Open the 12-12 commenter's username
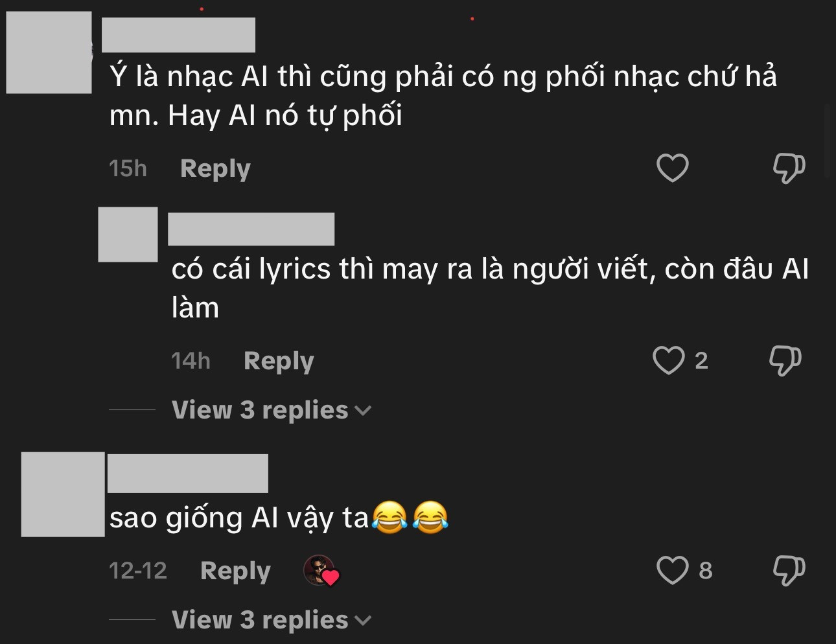 (187, 473)
